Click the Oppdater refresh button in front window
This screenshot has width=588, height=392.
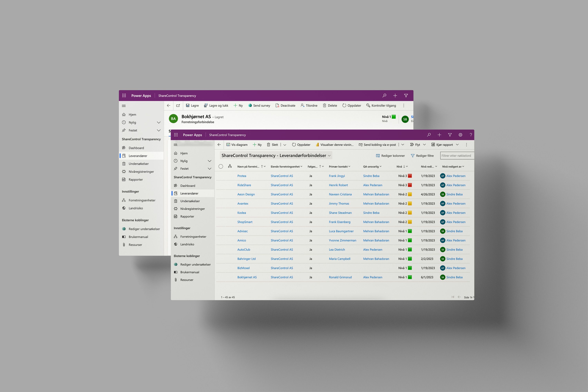(301, 144)
